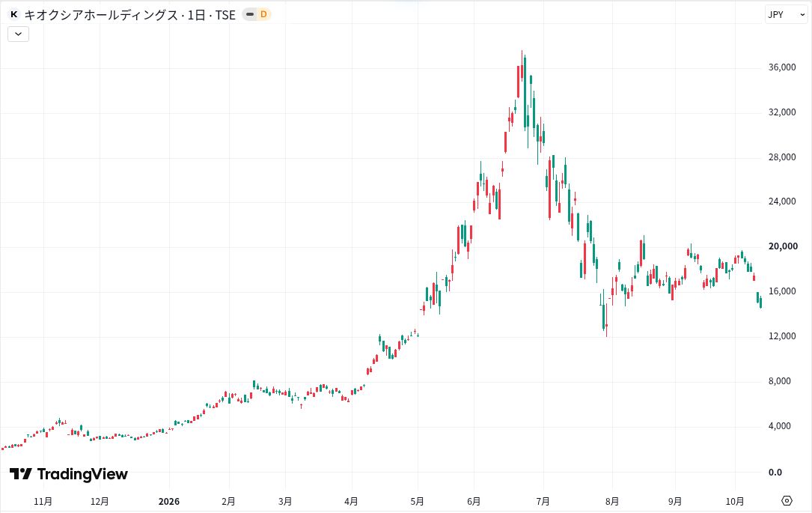Click the 2026 year label on the time axis
Screen dimensions: 812x513
[x=169, y=502]
